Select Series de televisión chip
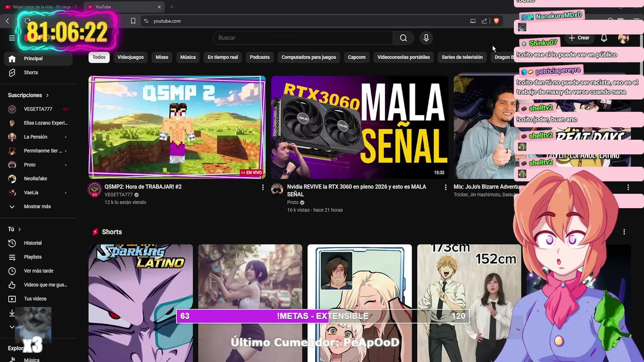This screenshot has width=644, height=362. pos(462,57)
